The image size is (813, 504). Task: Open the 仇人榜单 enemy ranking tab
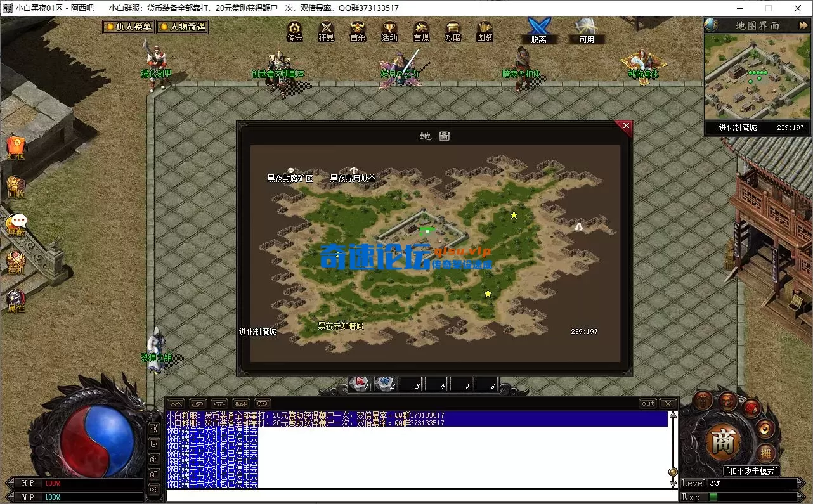tap(128, 27)
